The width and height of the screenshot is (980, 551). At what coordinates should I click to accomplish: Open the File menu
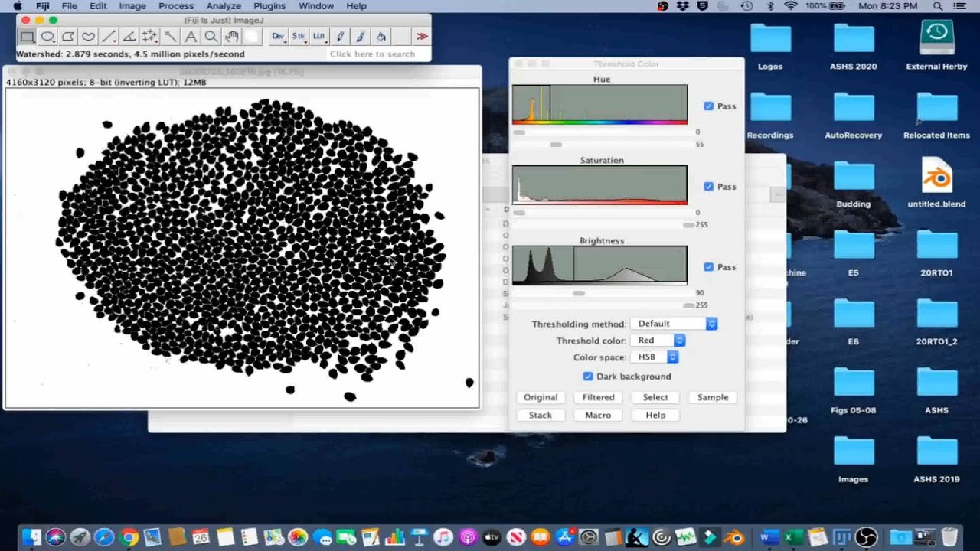coord(69,6)
